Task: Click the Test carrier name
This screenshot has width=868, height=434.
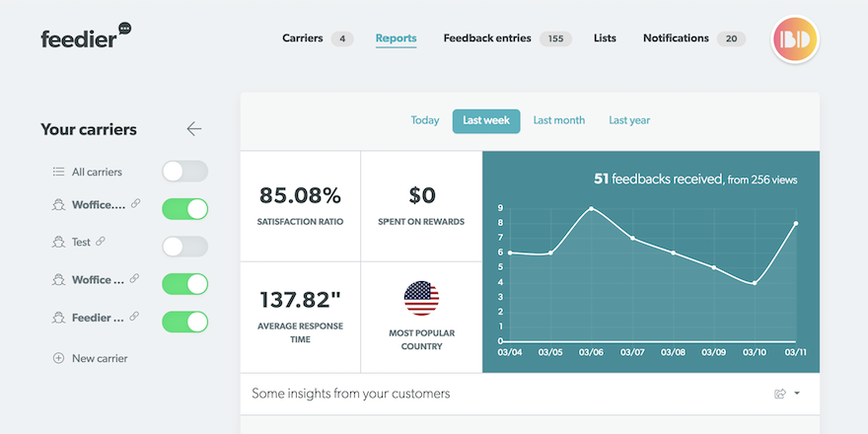Action: [x=81, y=242]
